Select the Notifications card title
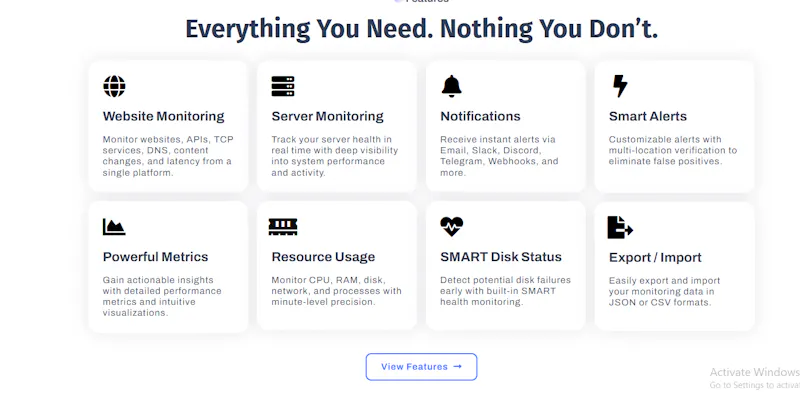 [481, 116]
